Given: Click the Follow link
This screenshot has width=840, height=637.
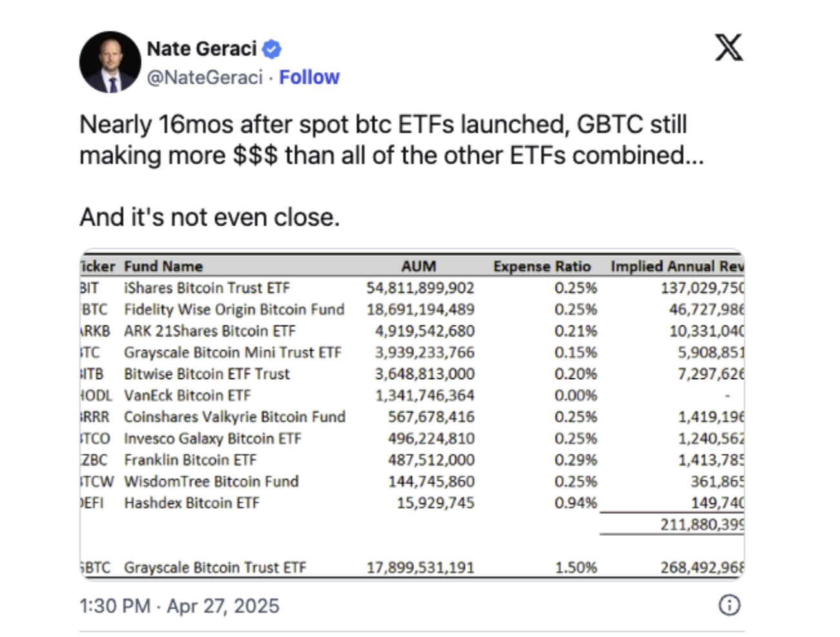Looking at the screenshot, I should 309,77.
